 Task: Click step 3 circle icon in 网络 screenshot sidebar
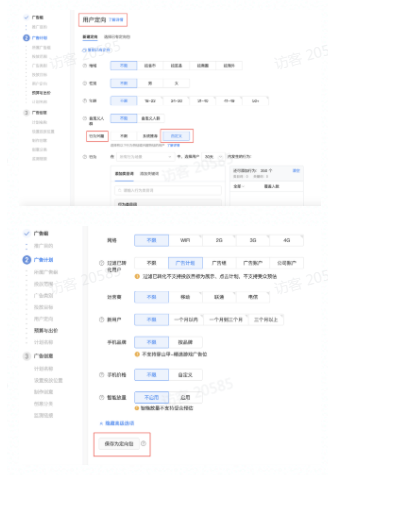pos(27,356)
